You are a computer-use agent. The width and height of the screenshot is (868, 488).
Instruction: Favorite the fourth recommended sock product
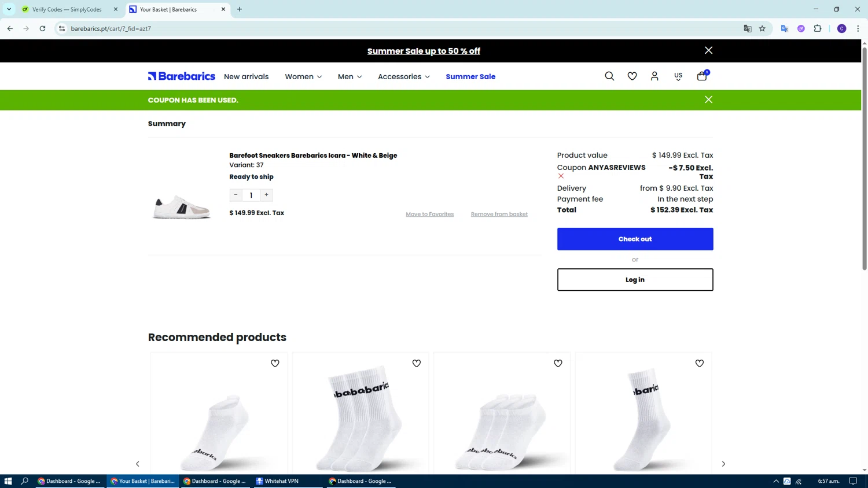click(x=699, y=363)
